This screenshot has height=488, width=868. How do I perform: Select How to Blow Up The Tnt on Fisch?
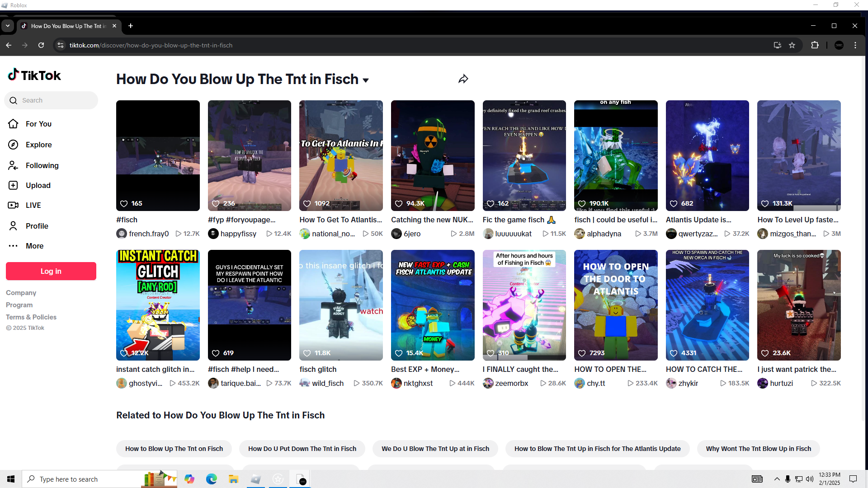tap(174, 449)
